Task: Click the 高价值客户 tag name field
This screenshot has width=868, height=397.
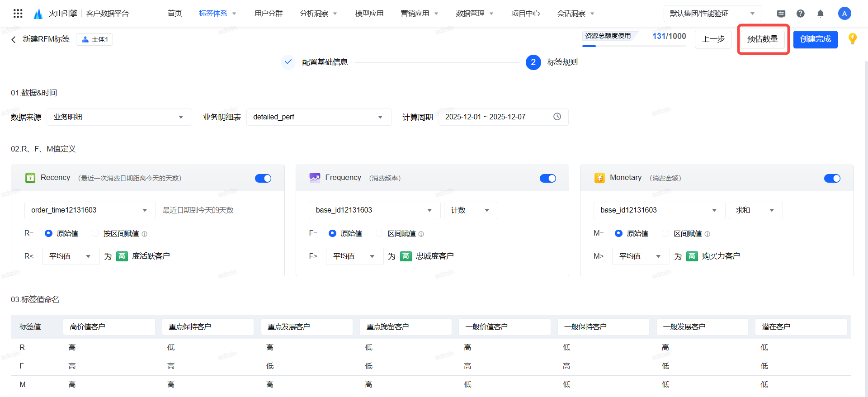Action: pyautogui.click(x=109, y=326)
